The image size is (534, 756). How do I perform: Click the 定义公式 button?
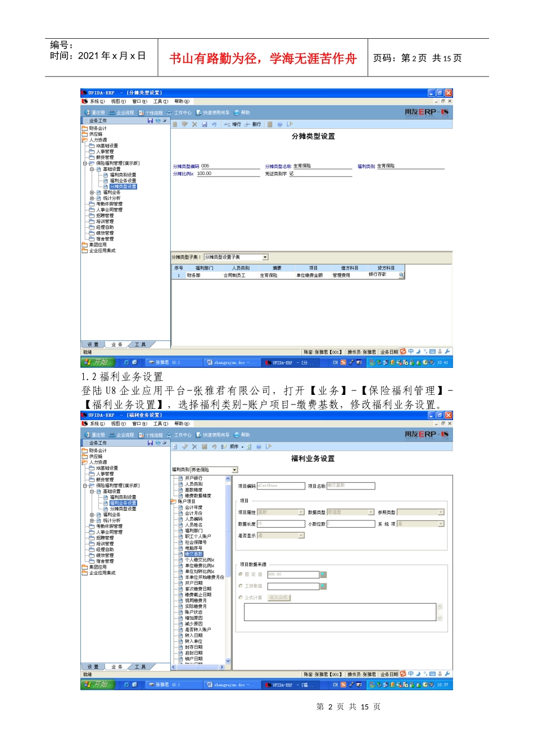[x=279, y=597]
